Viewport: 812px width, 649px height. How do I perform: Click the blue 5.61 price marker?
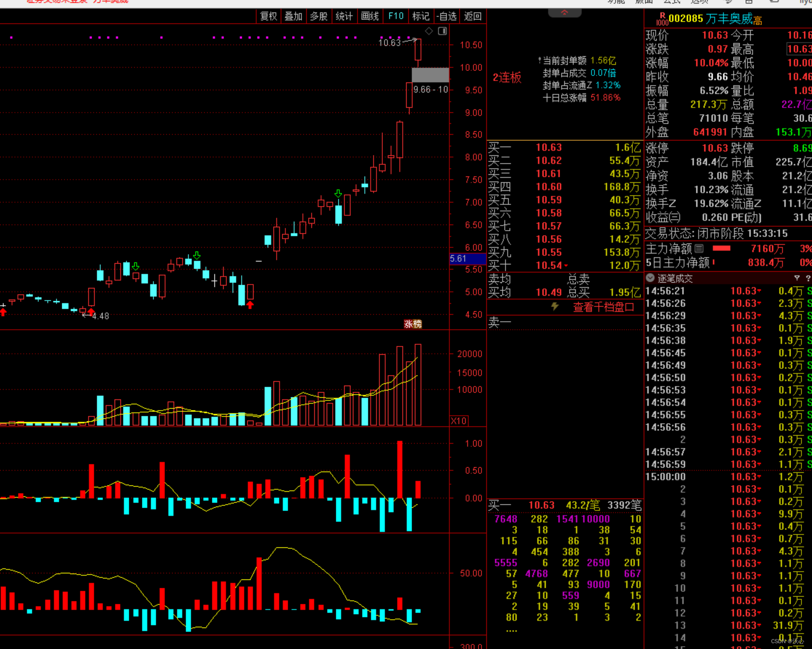point(467,258)
